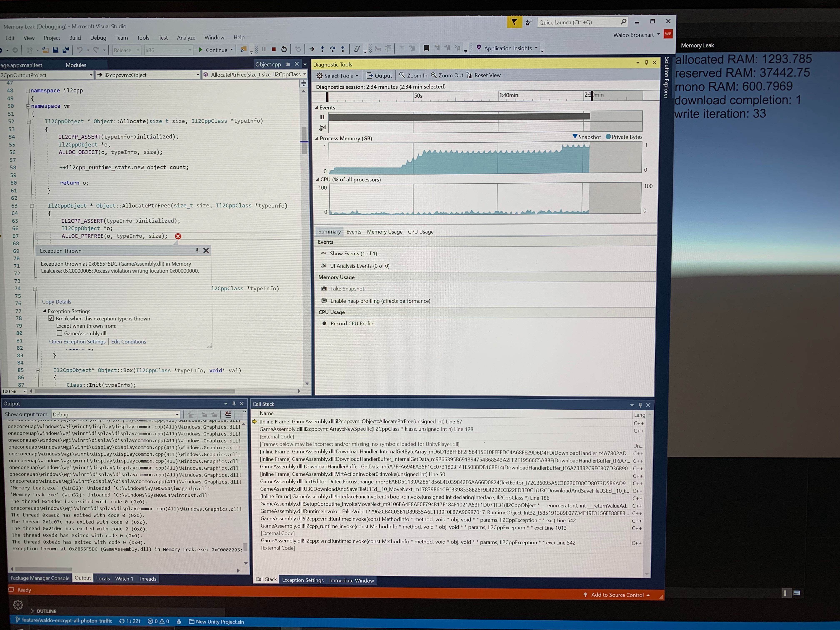The image size is (840, 630).
Task: Click the Take Snapshot camera icon
Action: 324,289
